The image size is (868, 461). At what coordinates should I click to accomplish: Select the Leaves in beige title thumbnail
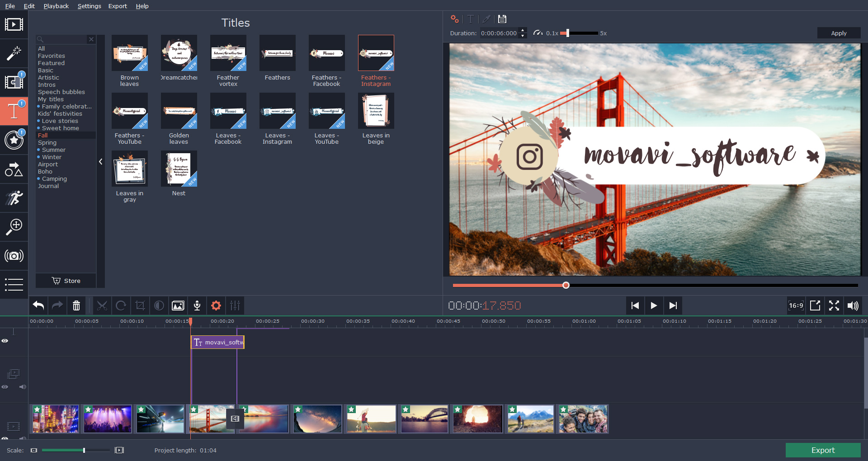(376, 111)
